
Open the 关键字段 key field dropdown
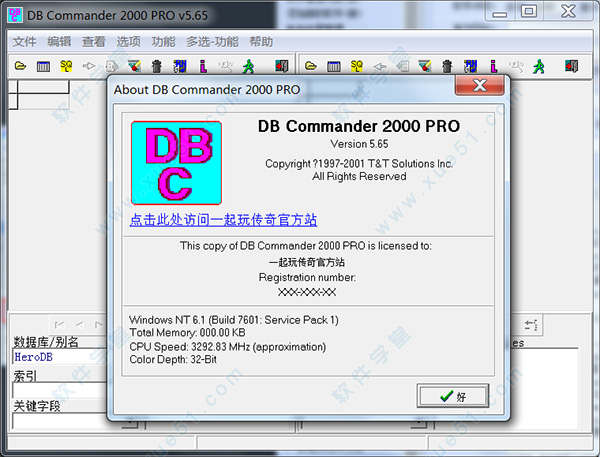(x=131, y=422)
